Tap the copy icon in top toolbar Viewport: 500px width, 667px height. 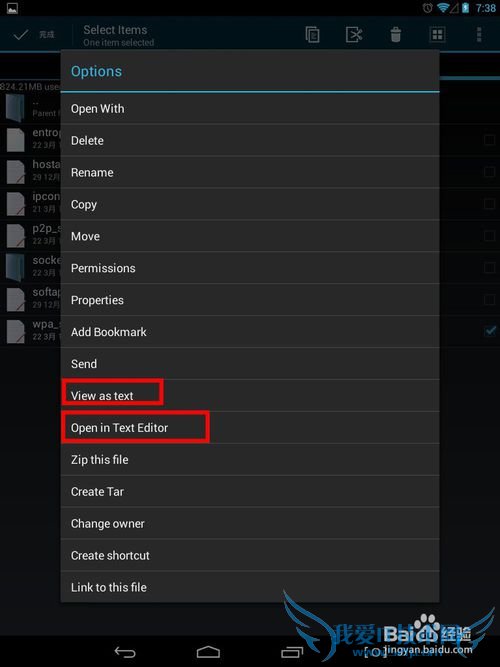tap(312, 34)
